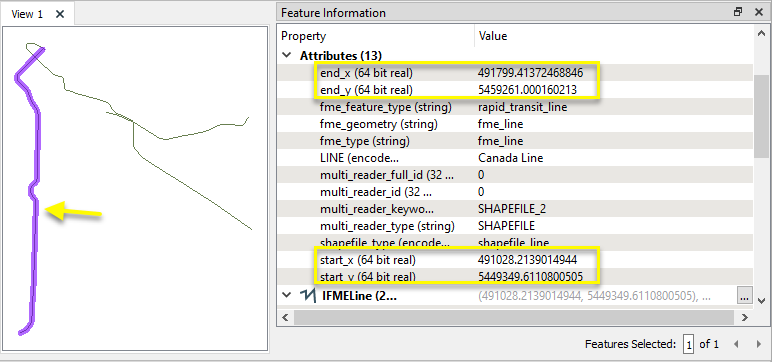
Task: Select the end_x attribute row
Action: point(515,73)
